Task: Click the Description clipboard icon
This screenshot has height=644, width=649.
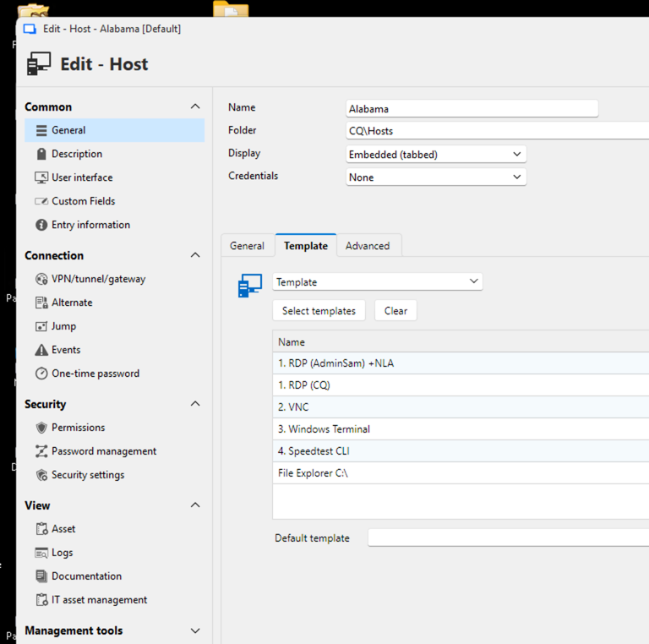Action: coord(41,154)
